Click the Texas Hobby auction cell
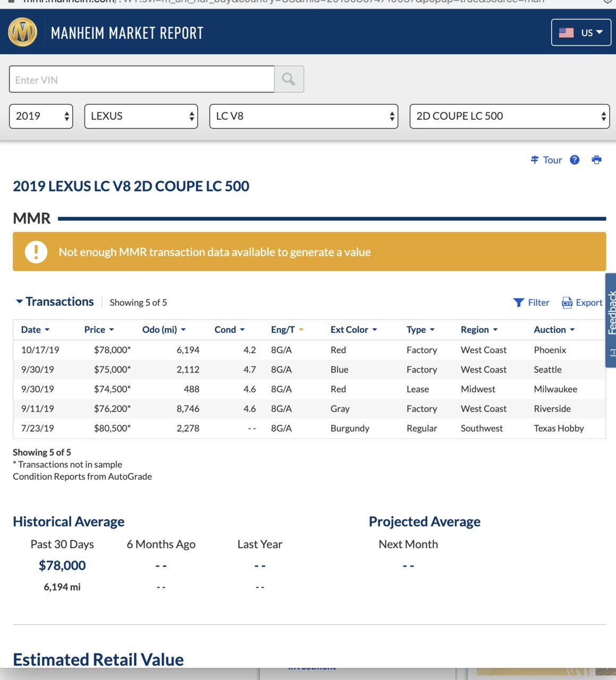616x680 pixels. [559, 428]
